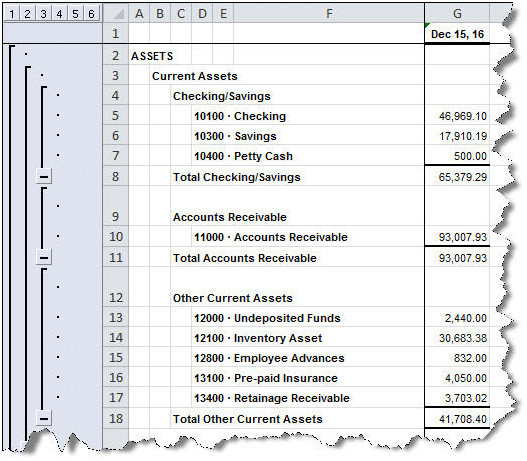
Task: Expand all groups with level 6
Action: pos(91,14)
